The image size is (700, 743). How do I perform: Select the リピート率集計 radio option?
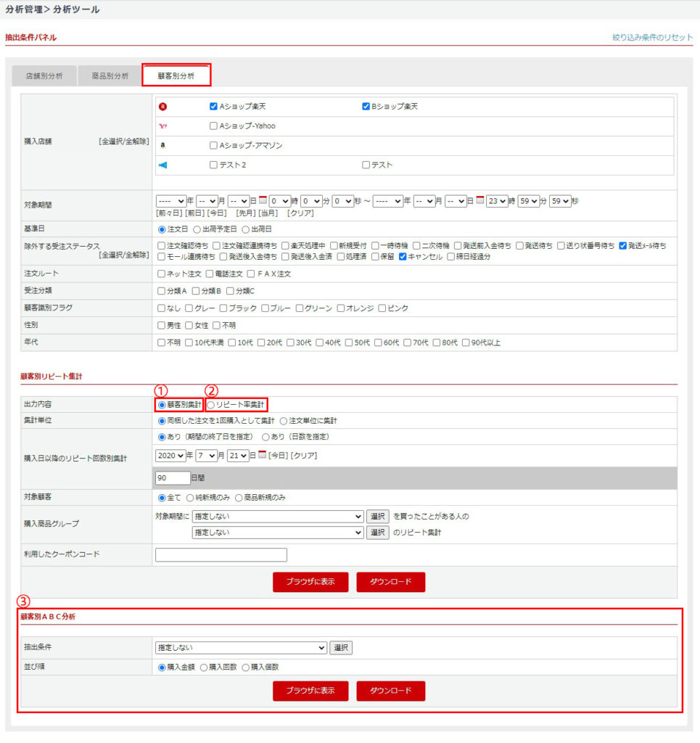(211, 404)
